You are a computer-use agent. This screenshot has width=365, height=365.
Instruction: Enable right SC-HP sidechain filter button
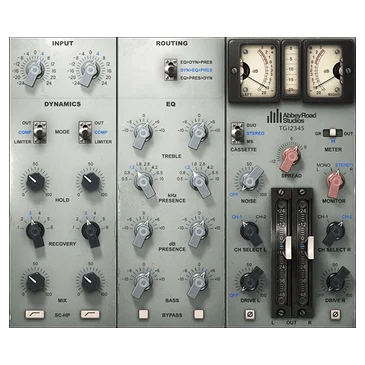point(90,314)
